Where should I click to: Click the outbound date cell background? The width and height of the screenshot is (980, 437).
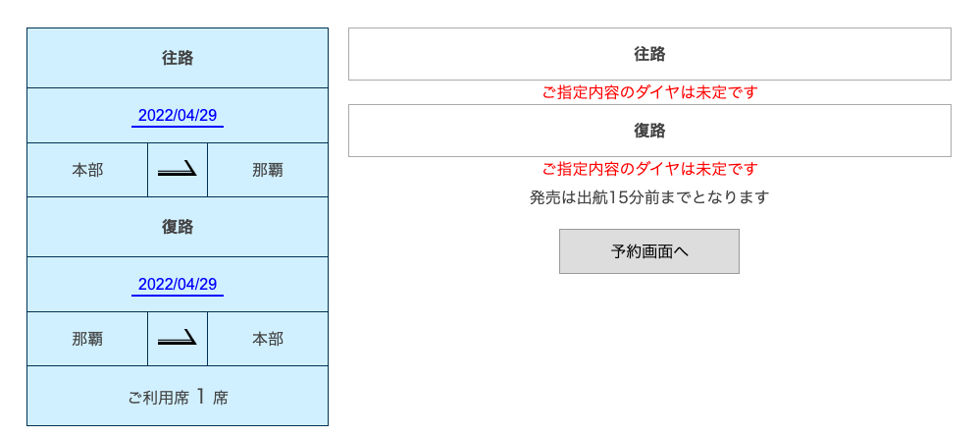(x=178, y=116)
